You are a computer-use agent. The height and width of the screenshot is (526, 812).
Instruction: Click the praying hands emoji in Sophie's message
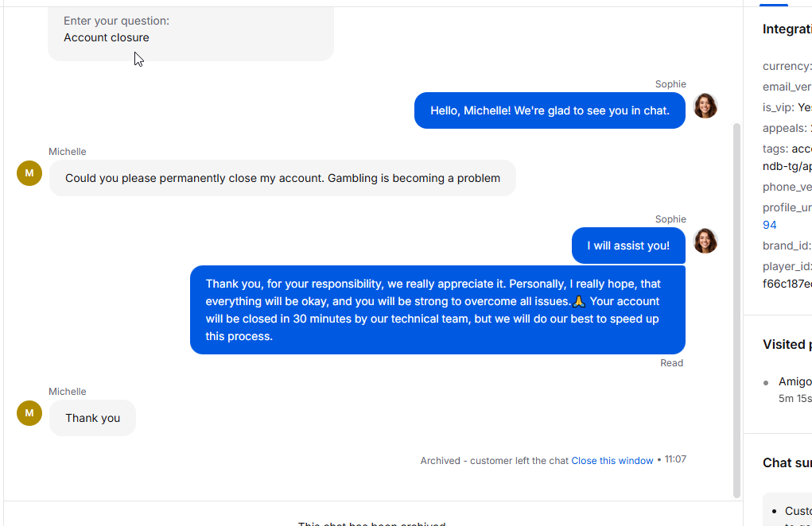click(579, 301)
